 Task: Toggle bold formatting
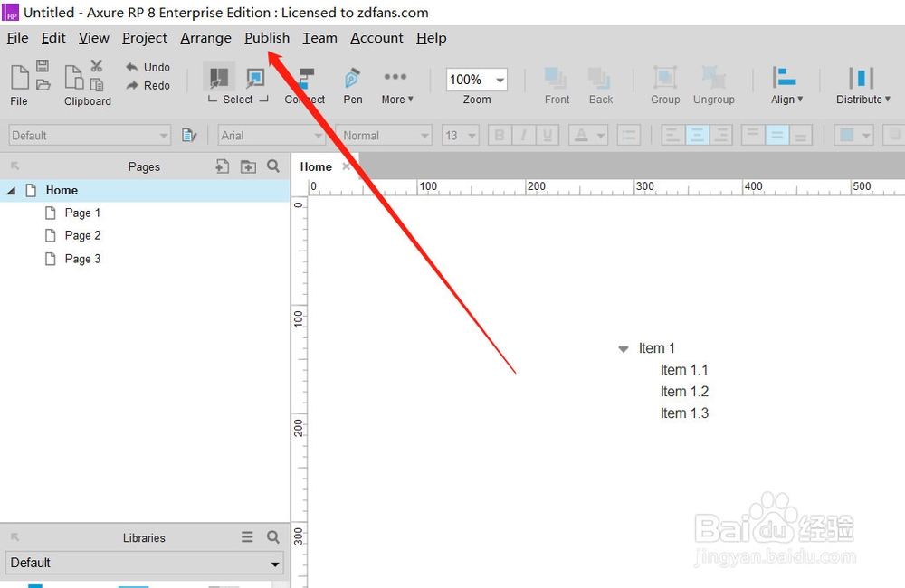(x=500, y=135)
